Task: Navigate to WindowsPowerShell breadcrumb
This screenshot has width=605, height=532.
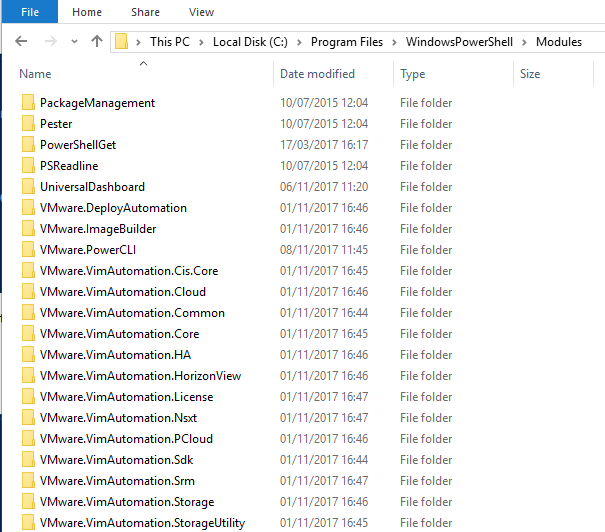Action: [459, 42]
